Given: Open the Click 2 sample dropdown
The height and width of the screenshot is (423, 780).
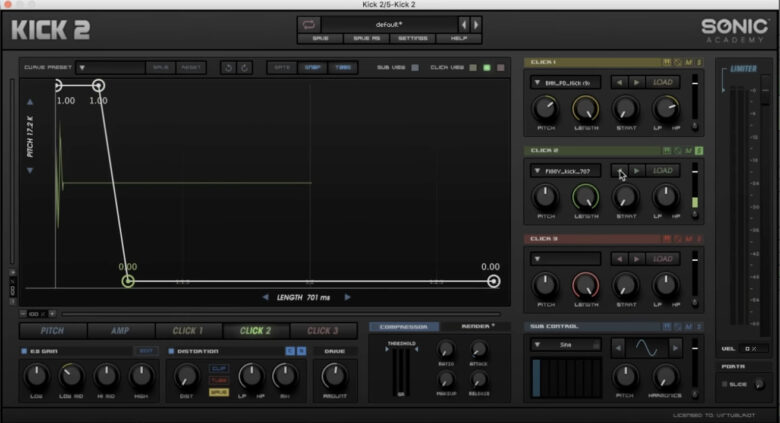Looking at the screenshot, I should pyautogui.click(x=565, y=171).
